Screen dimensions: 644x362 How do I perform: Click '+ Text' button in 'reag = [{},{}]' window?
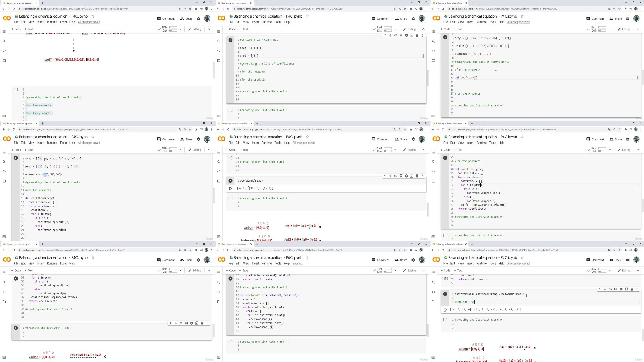point(243,29)
